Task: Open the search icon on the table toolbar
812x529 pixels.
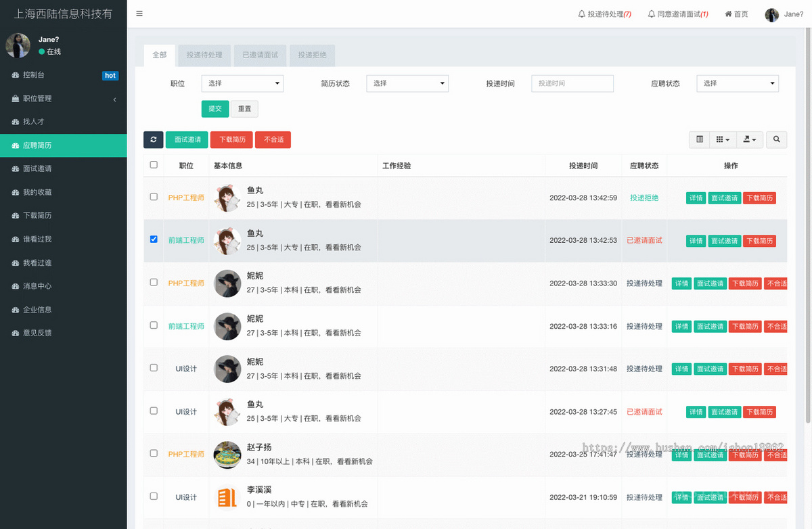Action: (775, 139)
